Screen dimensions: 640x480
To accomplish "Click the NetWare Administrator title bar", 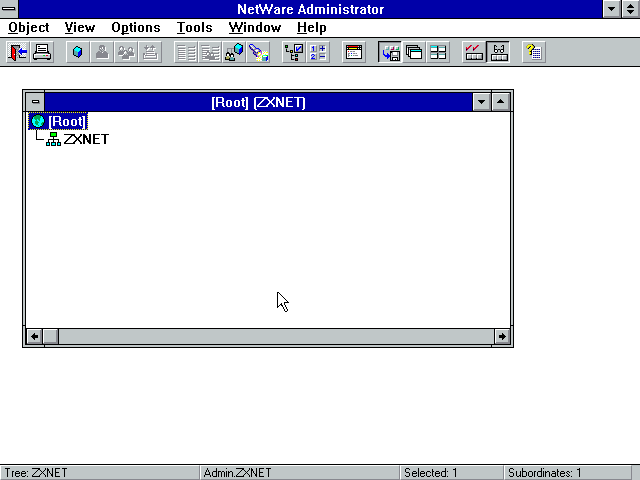I will pos(311,9).
